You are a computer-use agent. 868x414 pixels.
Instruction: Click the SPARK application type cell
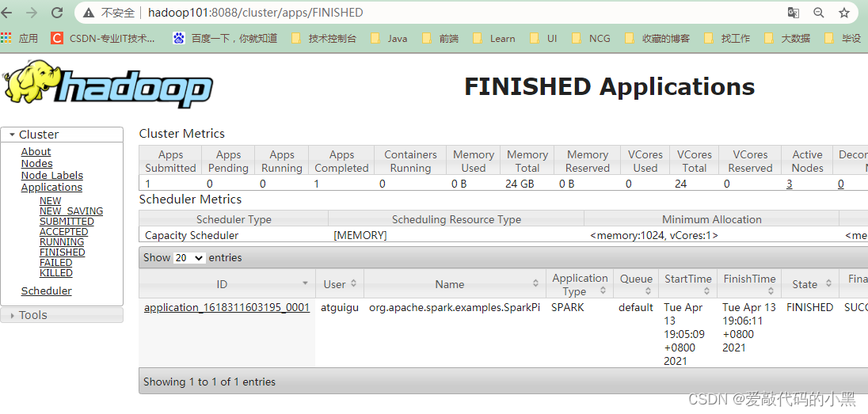(x=567, y=307)
